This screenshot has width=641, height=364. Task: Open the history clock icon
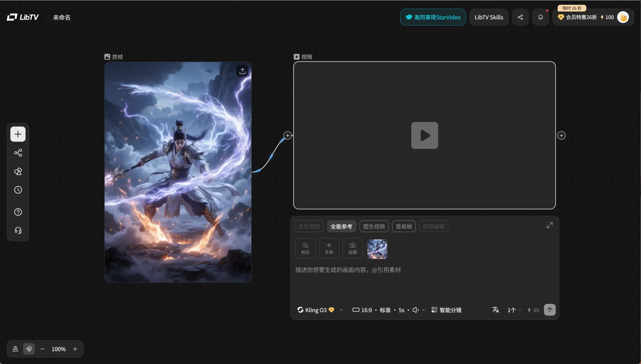tap(18, 190)
